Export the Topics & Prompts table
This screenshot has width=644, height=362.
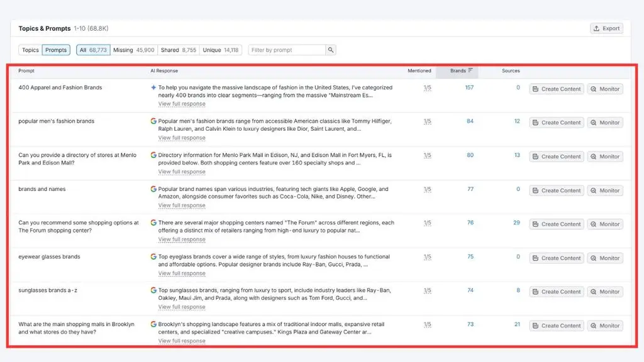click(x=607, y=28)
